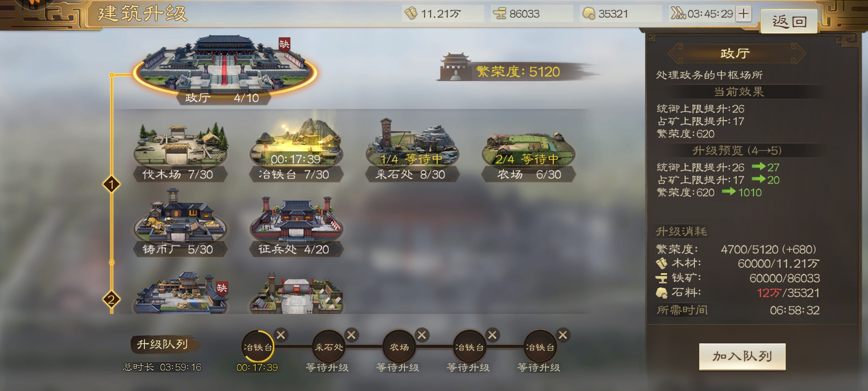Jump to tier 2 diamond marker
868x391 pixels.
111,300
